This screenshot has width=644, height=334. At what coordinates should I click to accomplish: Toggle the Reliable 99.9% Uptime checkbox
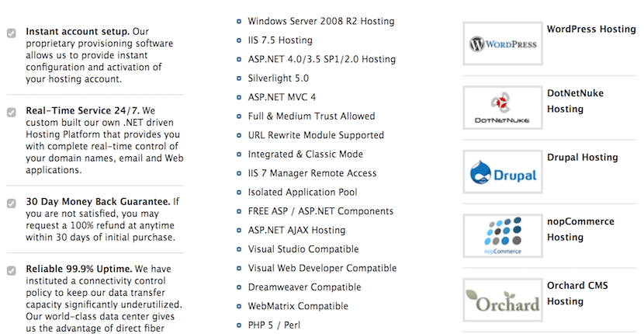12,270
